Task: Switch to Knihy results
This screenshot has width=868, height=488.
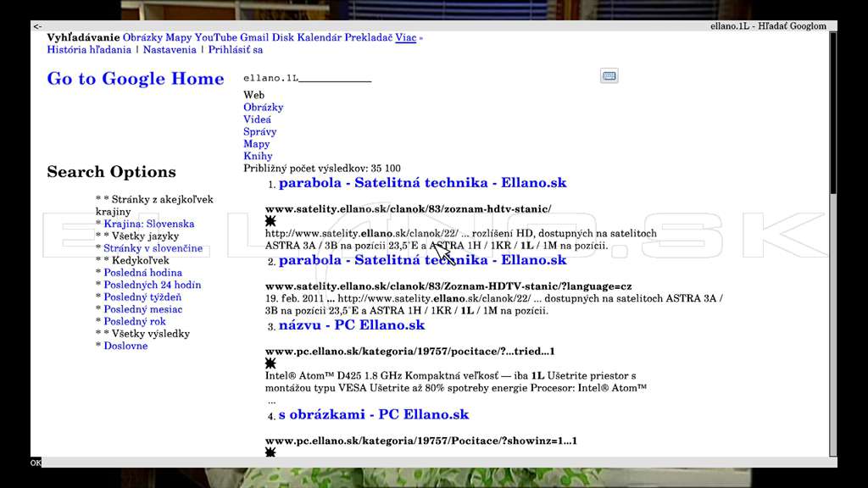Action: tap(258, 156)
